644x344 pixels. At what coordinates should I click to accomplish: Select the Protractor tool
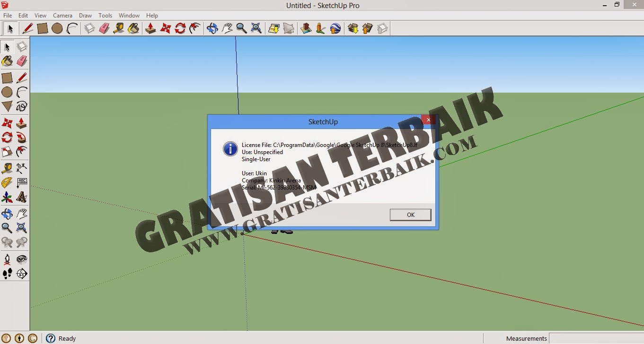click(7, 182)
